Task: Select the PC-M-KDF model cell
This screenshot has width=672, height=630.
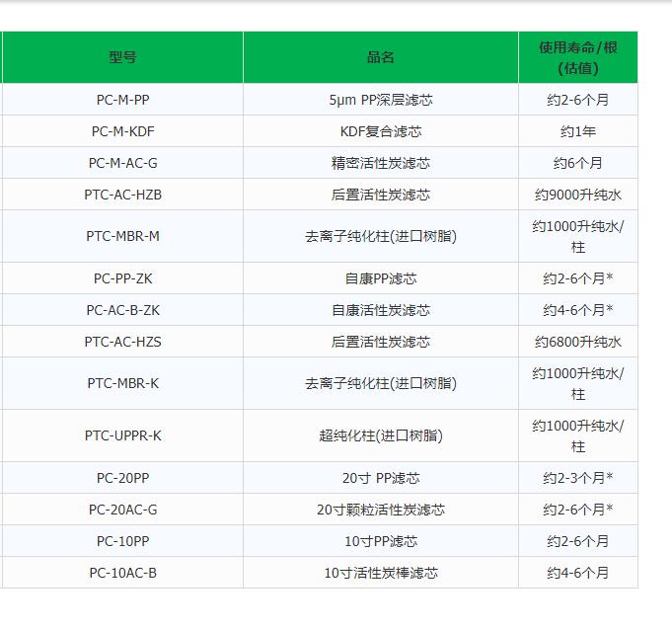Action: 122,131
